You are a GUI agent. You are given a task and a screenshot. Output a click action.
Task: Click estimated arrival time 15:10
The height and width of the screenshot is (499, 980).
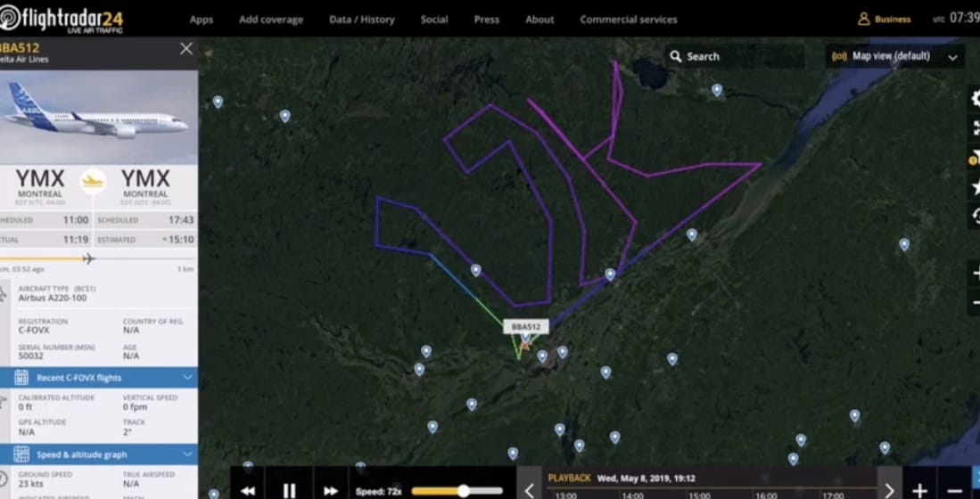pyautogui.click(x=181, y=239)
